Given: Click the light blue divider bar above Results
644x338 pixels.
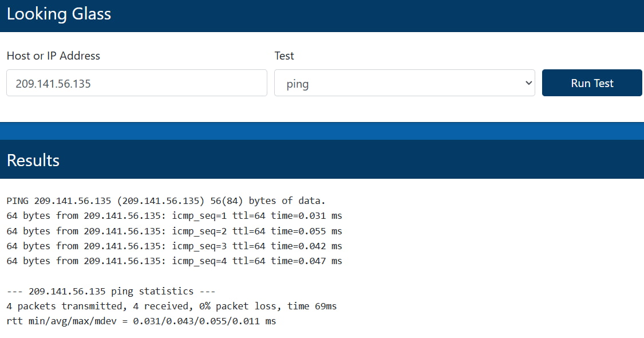Looking at the screenshot, I should (322, 131).
